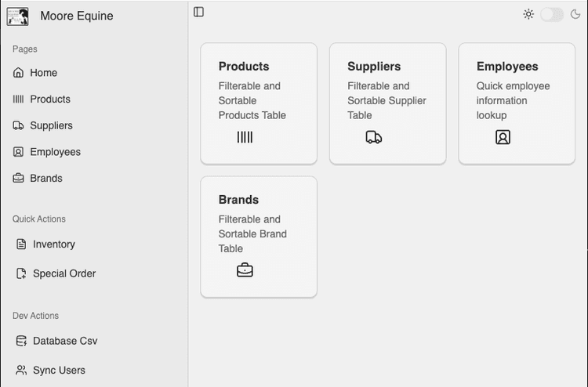Screen dimensions: 588x387
Task: Collapse the sidebar panel icon
Action: pos(199,12)
